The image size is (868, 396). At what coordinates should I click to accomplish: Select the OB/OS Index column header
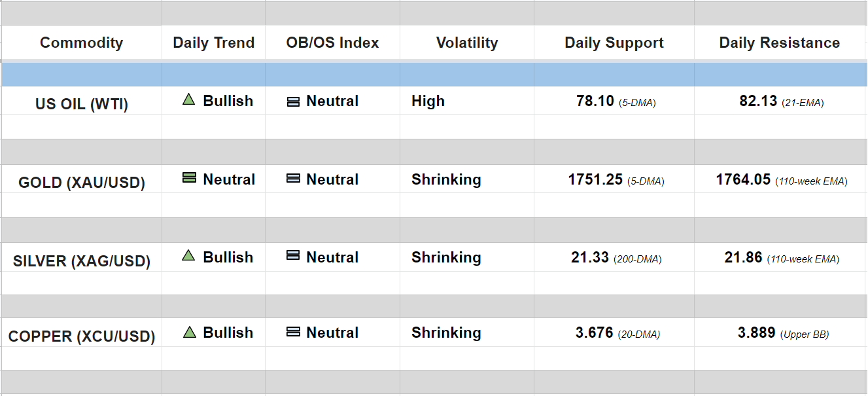[332, 43]
